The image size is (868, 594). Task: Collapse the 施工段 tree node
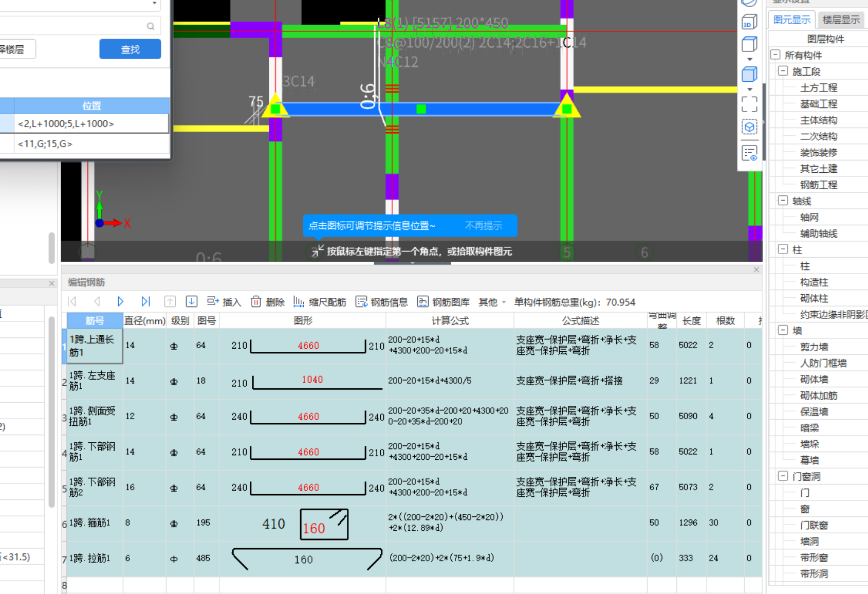click(x=783, y=71)
